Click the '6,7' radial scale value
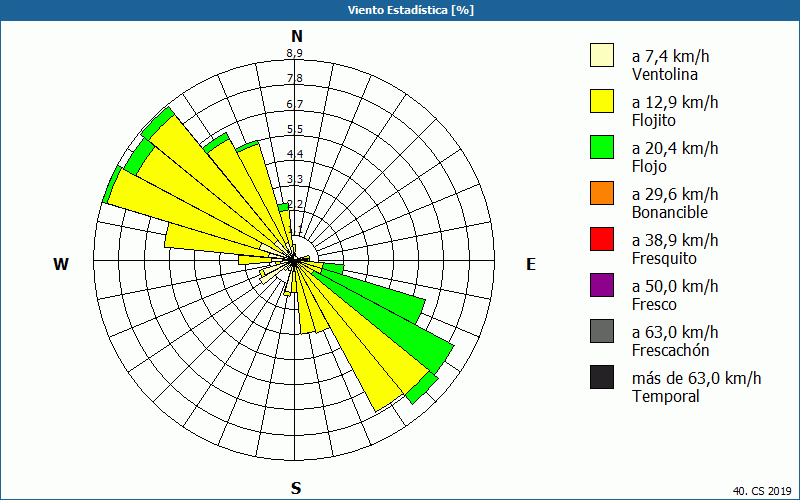800x500 pixels. pyautogui.click(x=295, y=104)
